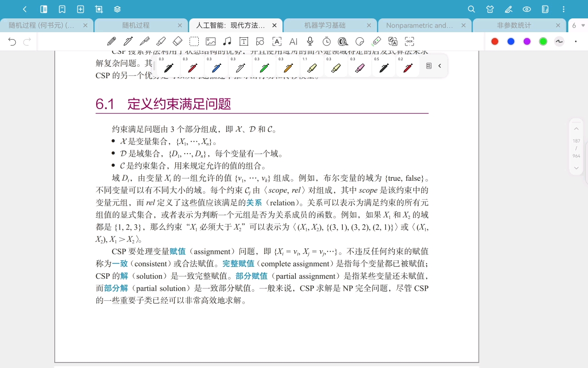The image size is (588, 368).
Task: Open the bookmarks icon in top bar
Action: [62, 9]
